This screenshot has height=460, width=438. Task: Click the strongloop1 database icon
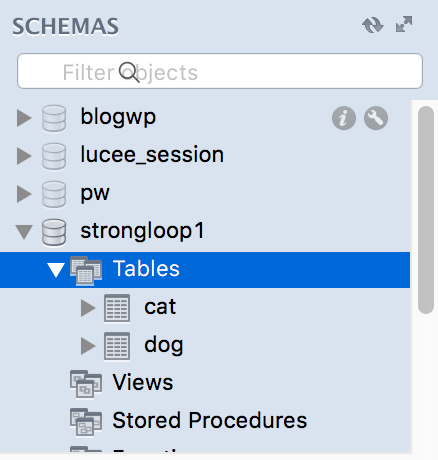pos(54,232)
